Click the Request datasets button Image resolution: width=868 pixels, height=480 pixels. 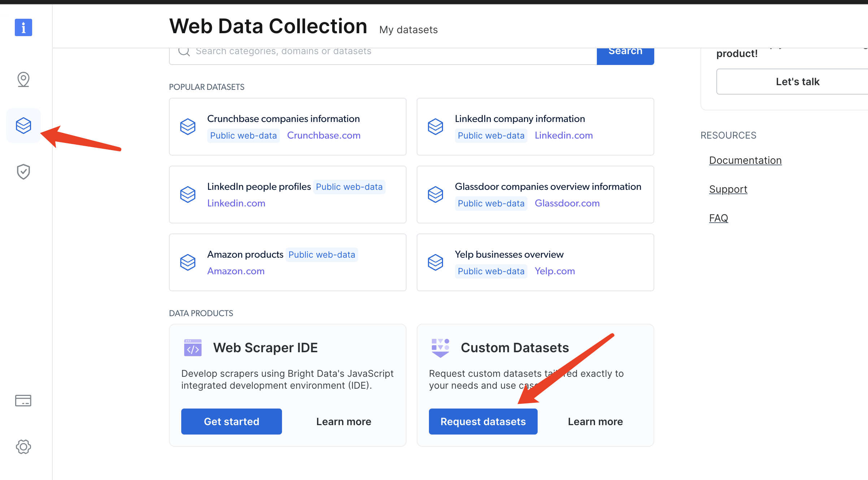click(483, 422)
